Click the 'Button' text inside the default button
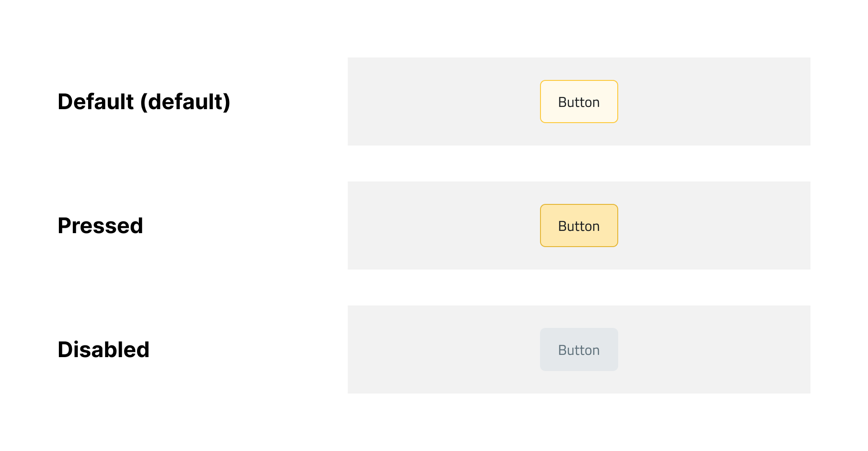This screenshot has width=868, height=451. tap(579, 102)
